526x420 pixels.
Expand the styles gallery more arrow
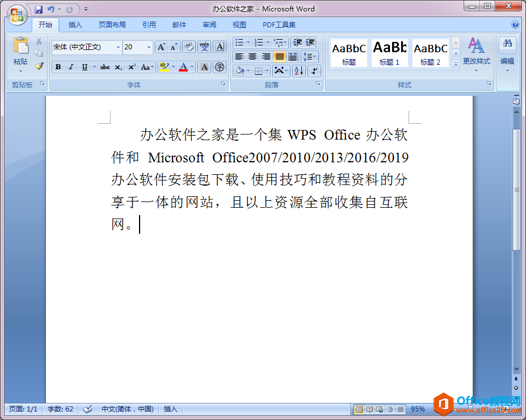(x=456, y=64)
